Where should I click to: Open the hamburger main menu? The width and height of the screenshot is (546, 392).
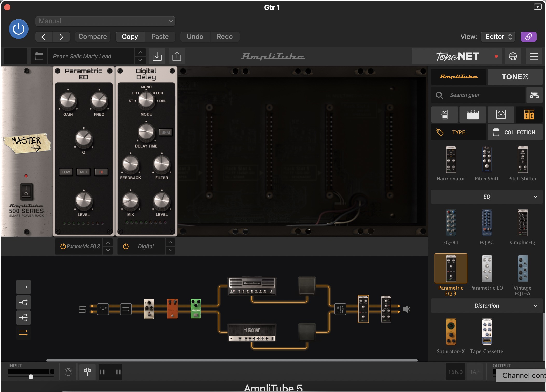[x=534, y=56]
